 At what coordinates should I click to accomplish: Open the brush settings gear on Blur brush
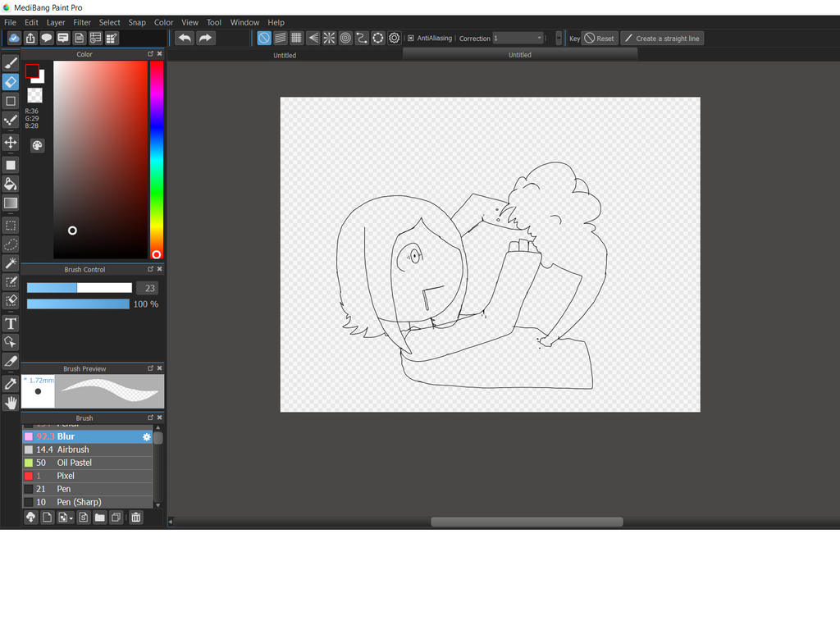coord(146,437)
